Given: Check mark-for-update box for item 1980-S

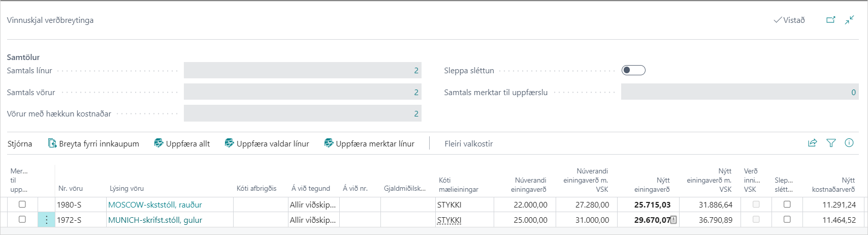Looking at the screenshot, I should pos(22,204).
